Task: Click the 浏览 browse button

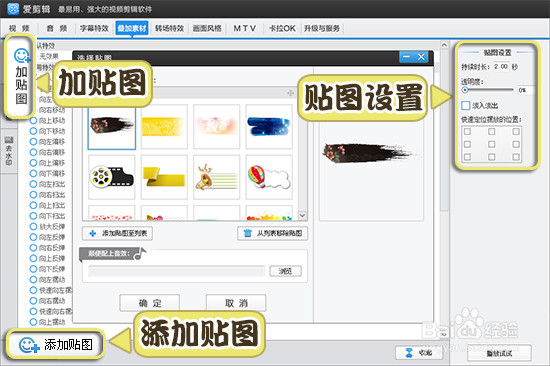Action: point(286,271)
